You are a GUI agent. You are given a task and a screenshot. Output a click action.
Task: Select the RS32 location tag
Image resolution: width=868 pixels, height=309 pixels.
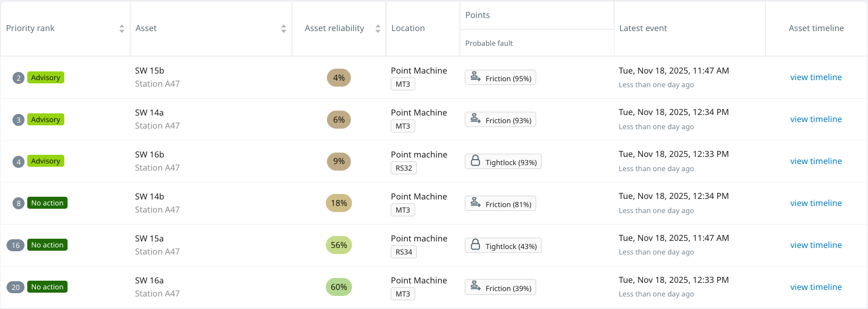pos(404,168)
